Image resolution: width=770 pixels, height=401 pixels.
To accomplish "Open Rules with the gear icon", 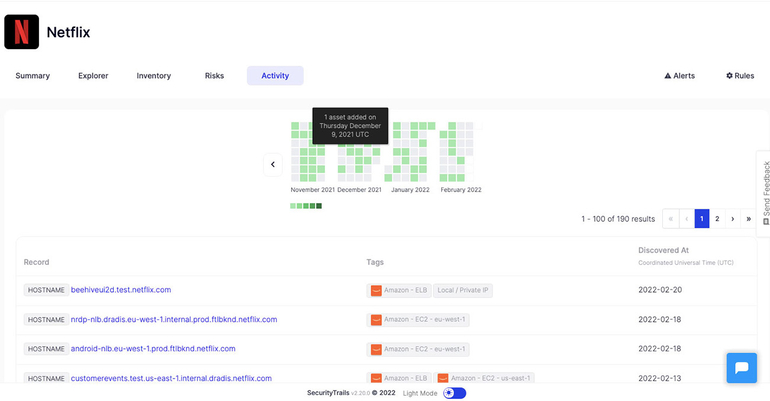I will tap(740, 76).
